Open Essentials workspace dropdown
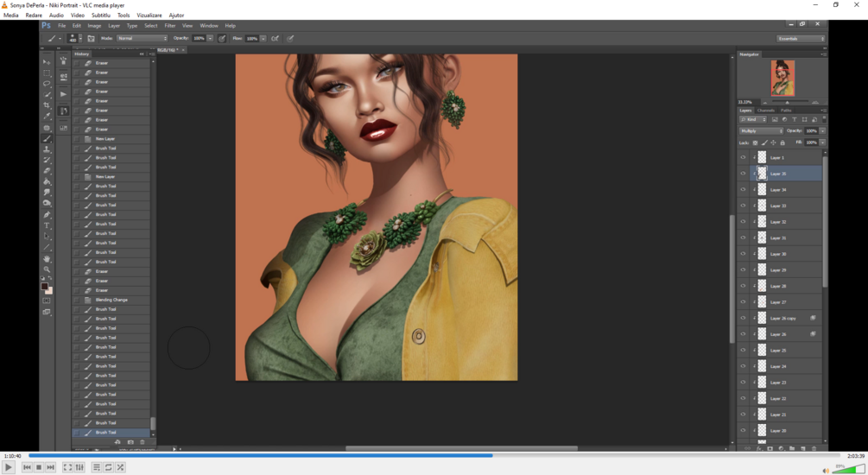Image resolution: width=868 pixels, height=475 pixels. pos(801,39)
